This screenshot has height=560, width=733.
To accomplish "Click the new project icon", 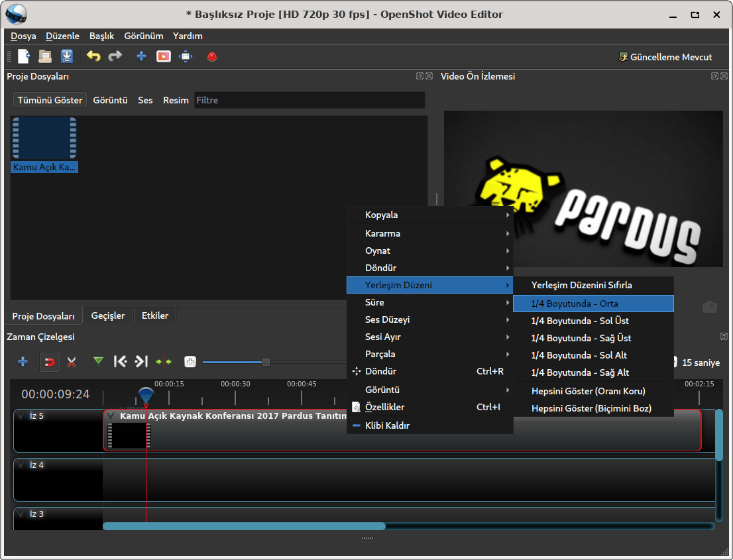I will (x=24, y=56).
